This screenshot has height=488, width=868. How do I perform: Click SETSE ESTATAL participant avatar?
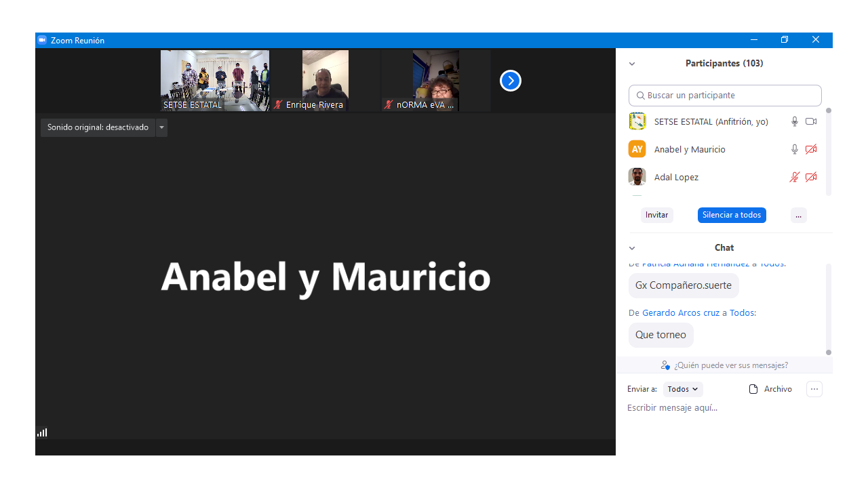637,121
